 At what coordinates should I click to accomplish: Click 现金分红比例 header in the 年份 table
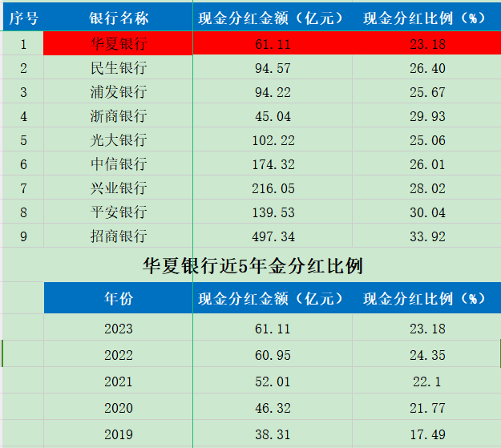tap(426, 298)
